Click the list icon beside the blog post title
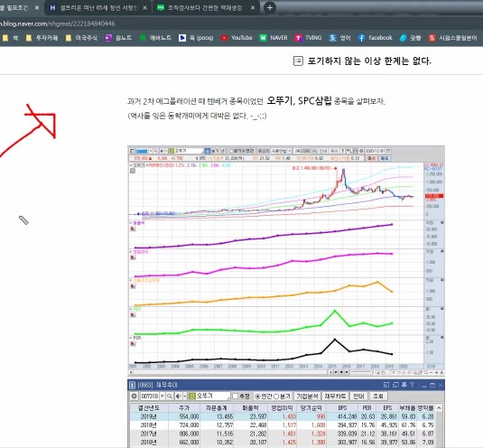483x448 pixels. coord(298,61)
